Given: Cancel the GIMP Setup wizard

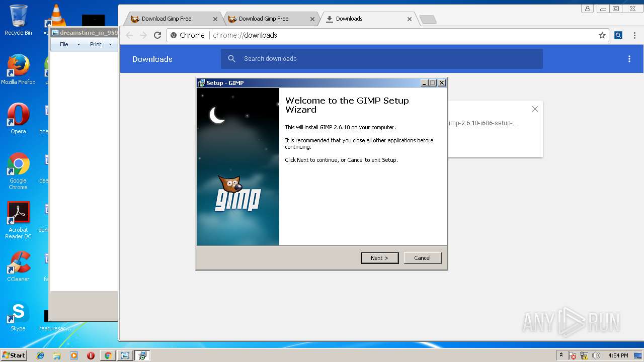Looking at the screenshot, I should [422, 258].
